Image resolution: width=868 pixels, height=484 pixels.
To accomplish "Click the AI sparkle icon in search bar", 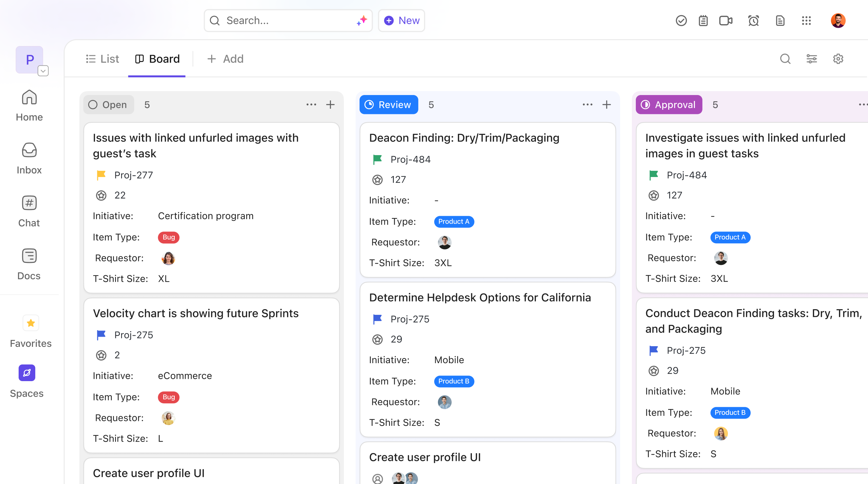I will tap(362, 21).
